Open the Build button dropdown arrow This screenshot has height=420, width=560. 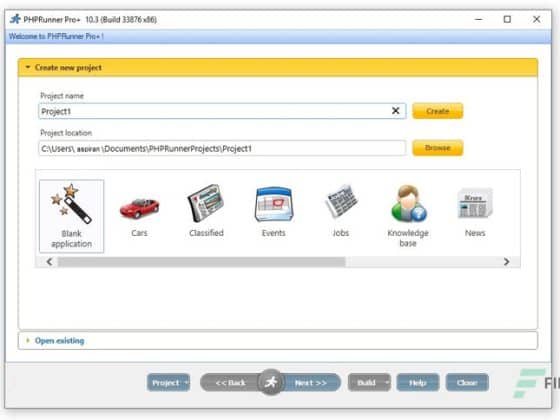(387, 382)
